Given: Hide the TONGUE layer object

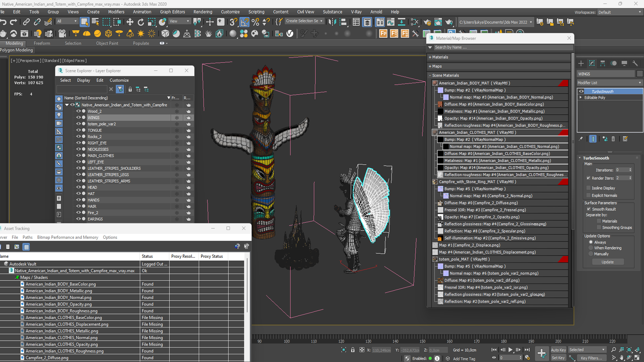Looking at the screenshot, I should pos(78,130).
